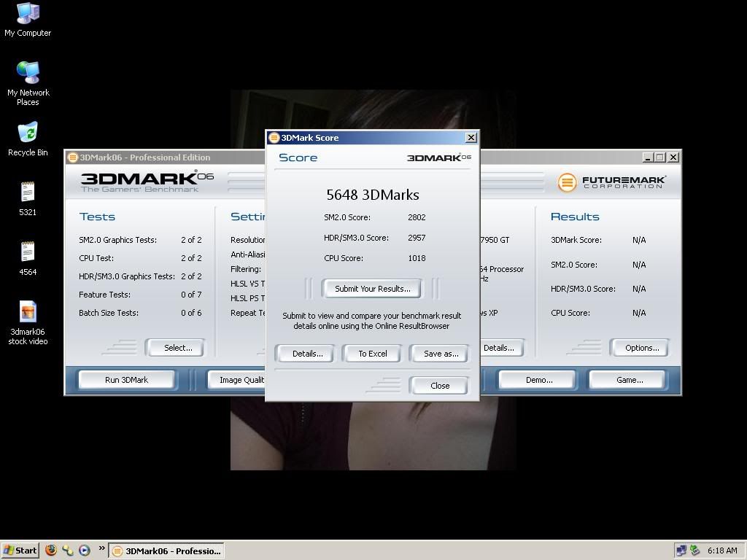This screenshot has height=560, width=747.
Task: Close the 3DMark06 Professional Edition window
Action: point(673,157)
